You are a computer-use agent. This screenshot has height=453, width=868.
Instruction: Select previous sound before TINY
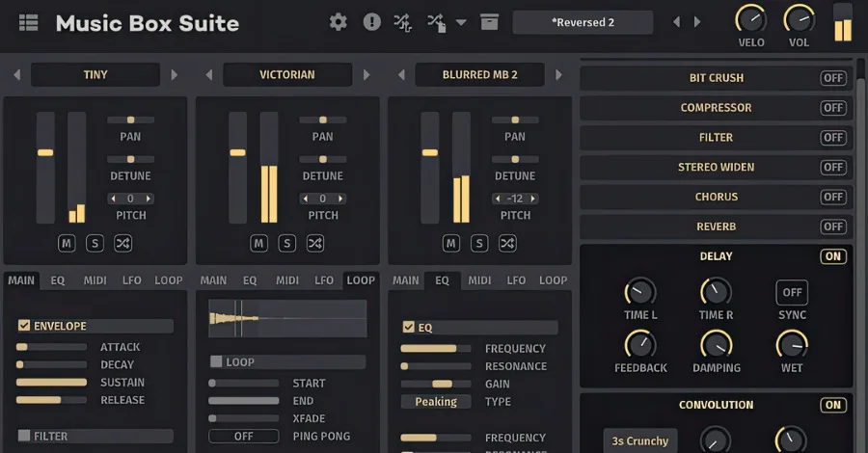[x=17, y=74]
